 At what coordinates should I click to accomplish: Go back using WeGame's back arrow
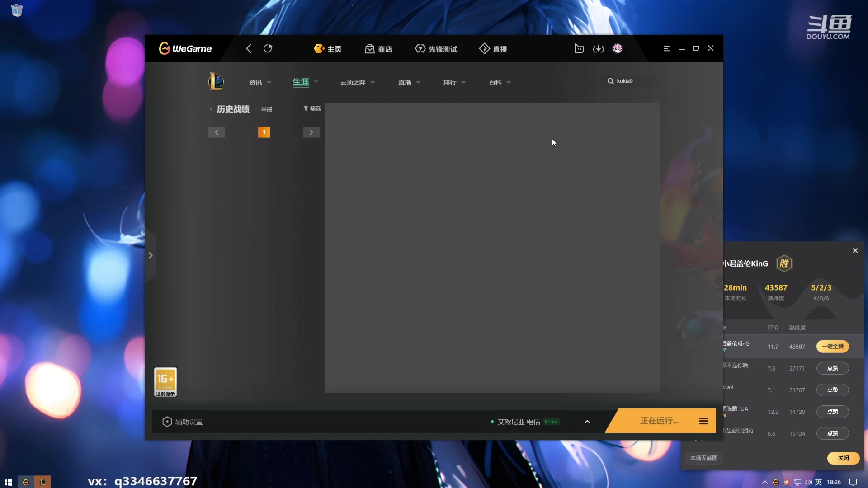(x=249, y=48)
